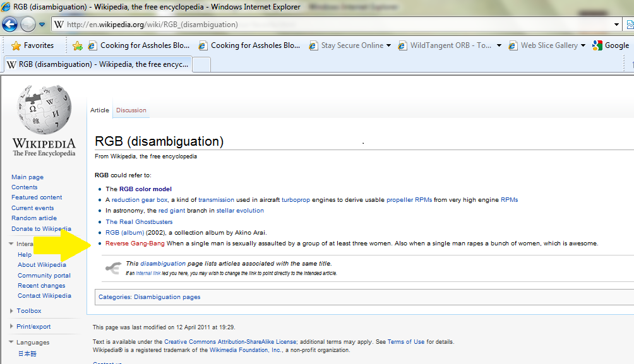Open the Favorites star button
This screenshot has height=364, width=634.
(33, 45)
